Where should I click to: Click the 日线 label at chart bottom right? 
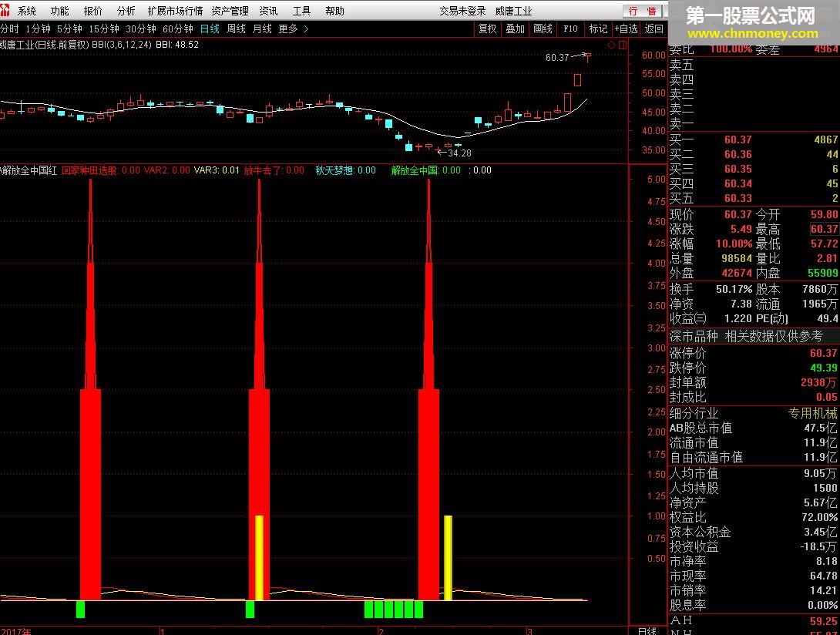pos(647,630)
